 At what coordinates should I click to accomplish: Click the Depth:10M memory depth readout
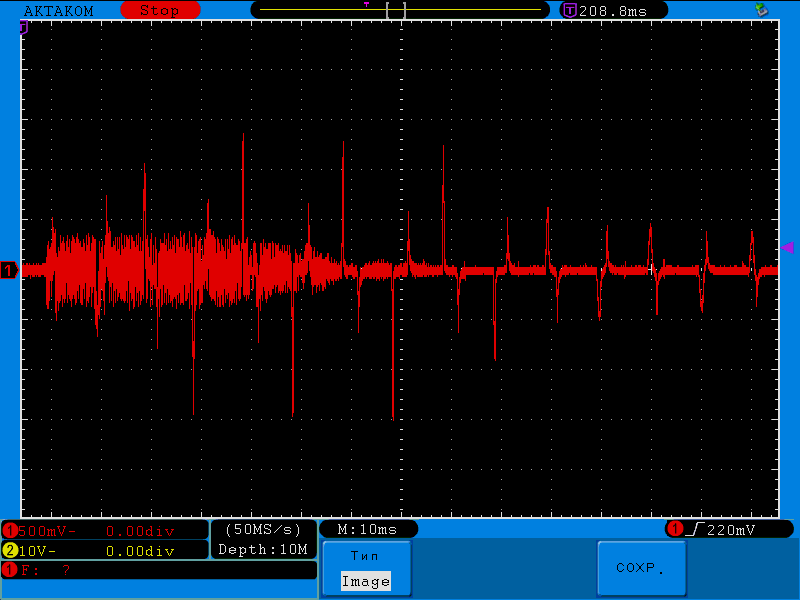point(263,549)
